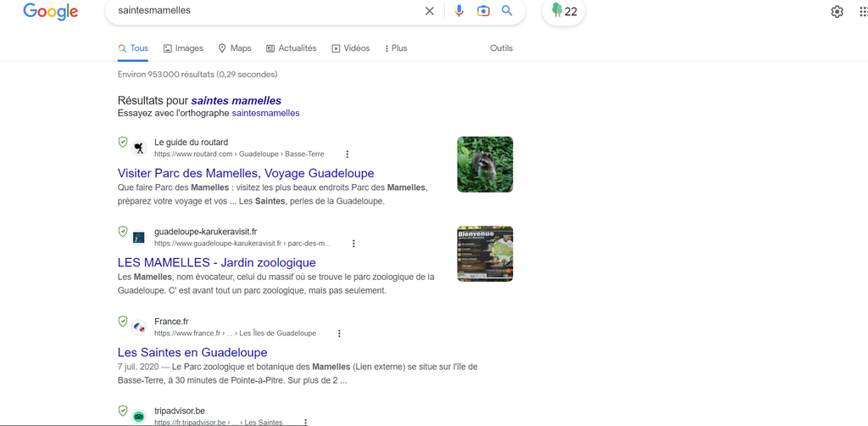Start voice search with the microphone icon

click(459, 11)
